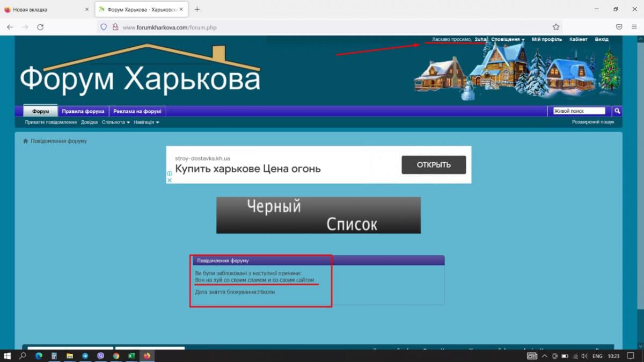The image size is (644, 362).
Task: Reload the page with the refresh icon
Action: click(40, 27)
